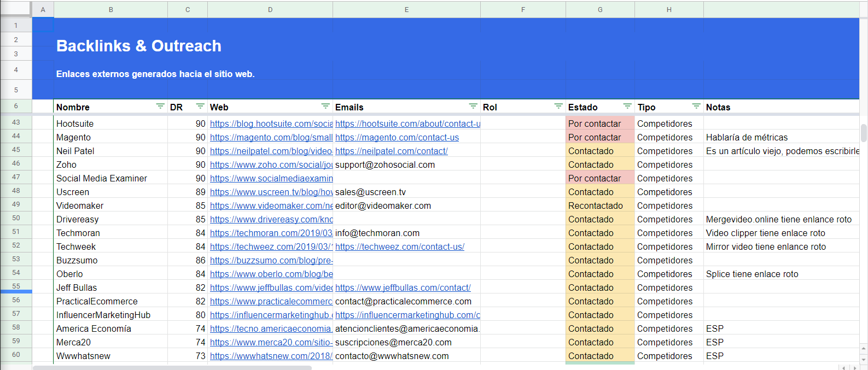The width and height of the screenshot is (868, 370).
Task: Open the Rol column filter icon
Action: click(x=558, y=106)
